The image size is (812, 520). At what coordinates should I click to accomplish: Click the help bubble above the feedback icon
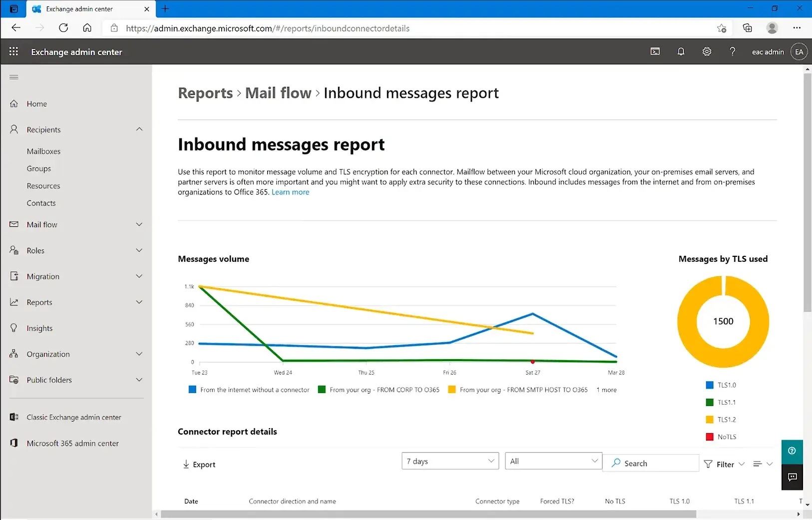792,451
